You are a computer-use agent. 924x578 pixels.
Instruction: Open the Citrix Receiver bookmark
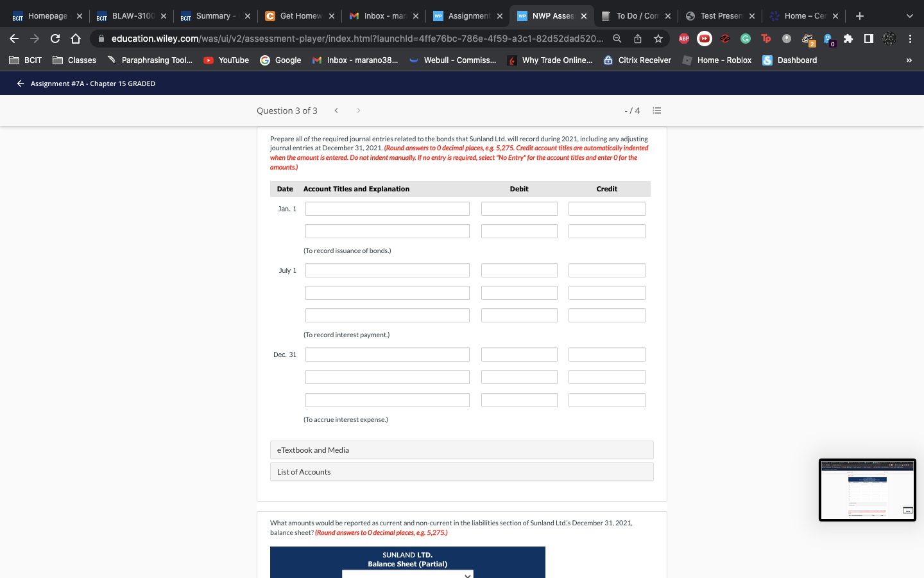tap(637, 60)
